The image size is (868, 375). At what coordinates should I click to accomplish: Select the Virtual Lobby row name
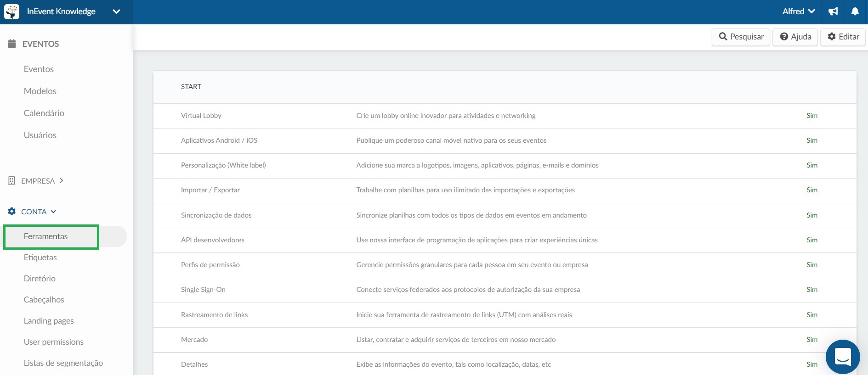[201, 116]
